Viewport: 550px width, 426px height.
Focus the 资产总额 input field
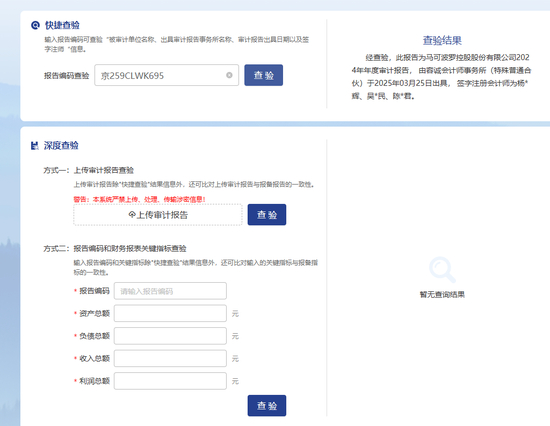pyautogui.click(x=170, y=313)
